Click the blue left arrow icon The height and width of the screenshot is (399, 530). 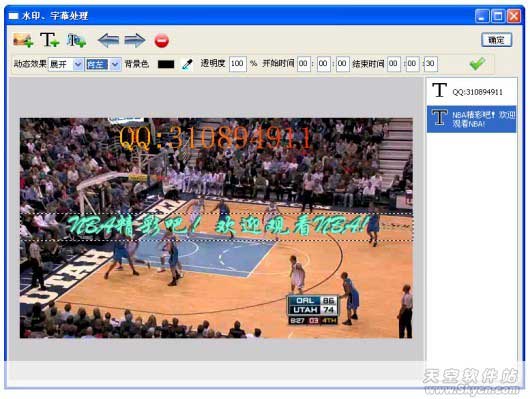coord(108,40)
